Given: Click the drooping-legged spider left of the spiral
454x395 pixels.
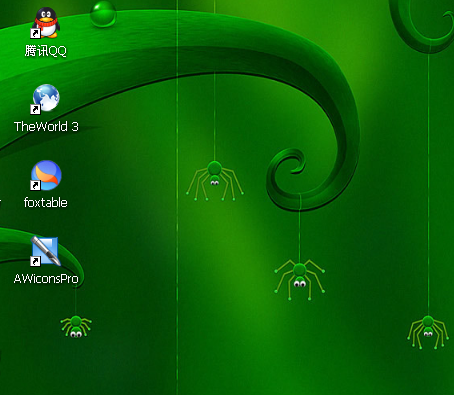Looking at the screenshot, I should tap(215, 181).
